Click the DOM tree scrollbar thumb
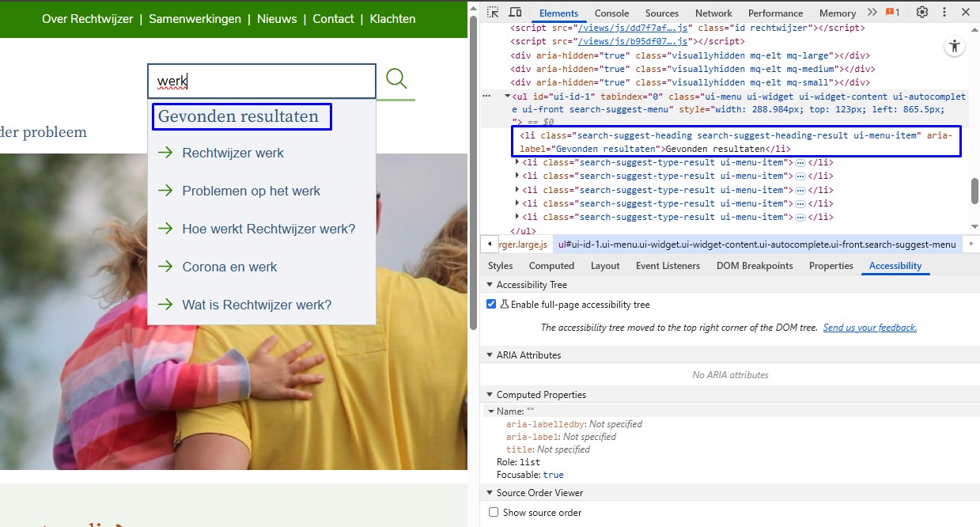The image size is (980, 527). [974, 191]
